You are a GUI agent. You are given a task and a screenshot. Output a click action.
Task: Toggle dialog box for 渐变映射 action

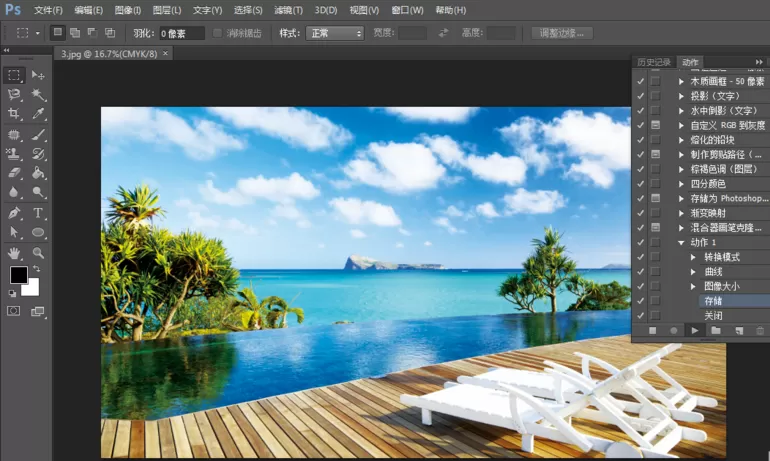coord(656,213)
